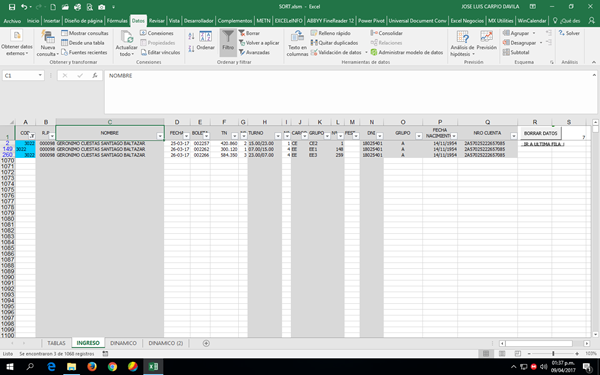600x375 pixels.
Task: Click Mostrar consultas
Action: pyautogui.click(x=85, y=33)
